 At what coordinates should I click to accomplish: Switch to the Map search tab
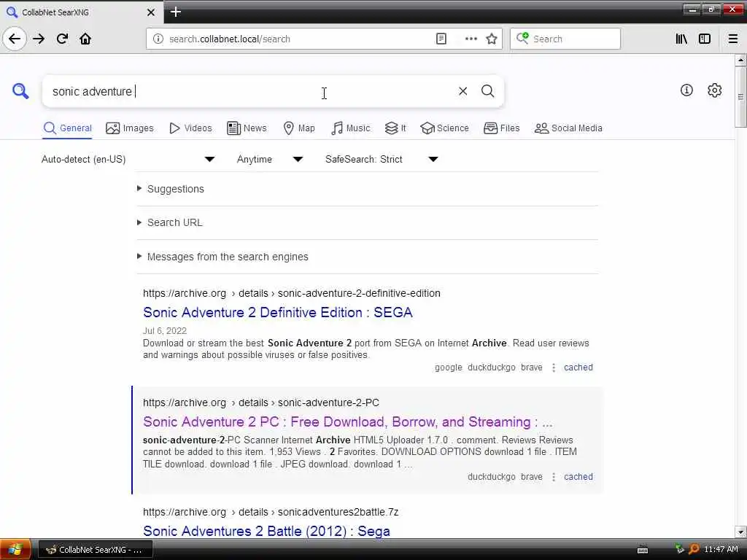click(x=299, y=128)
